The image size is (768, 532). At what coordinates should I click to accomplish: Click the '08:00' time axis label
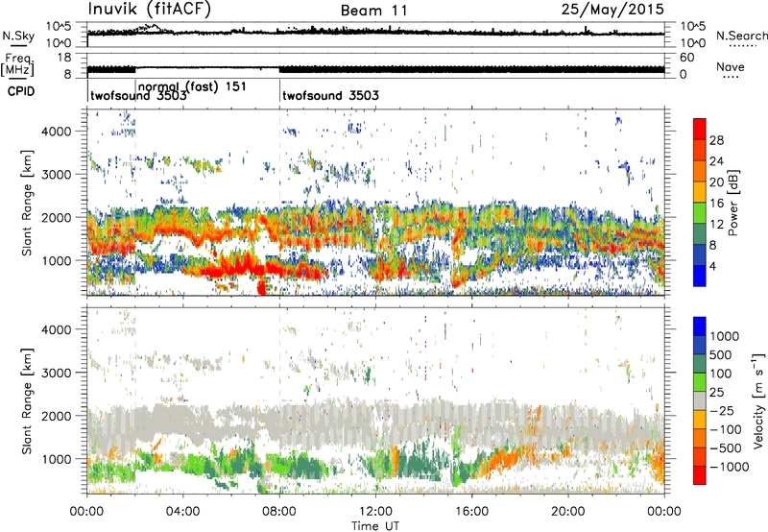(x=279, y=512)
